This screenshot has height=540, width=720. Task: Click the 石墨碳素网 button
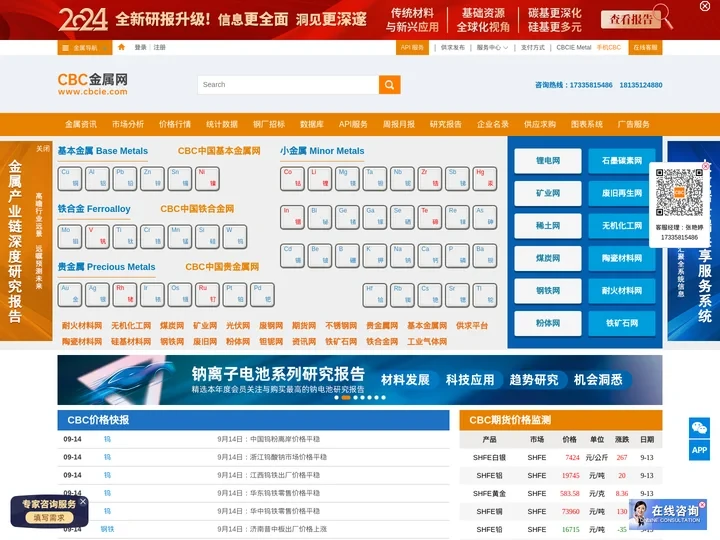[622, 161]
